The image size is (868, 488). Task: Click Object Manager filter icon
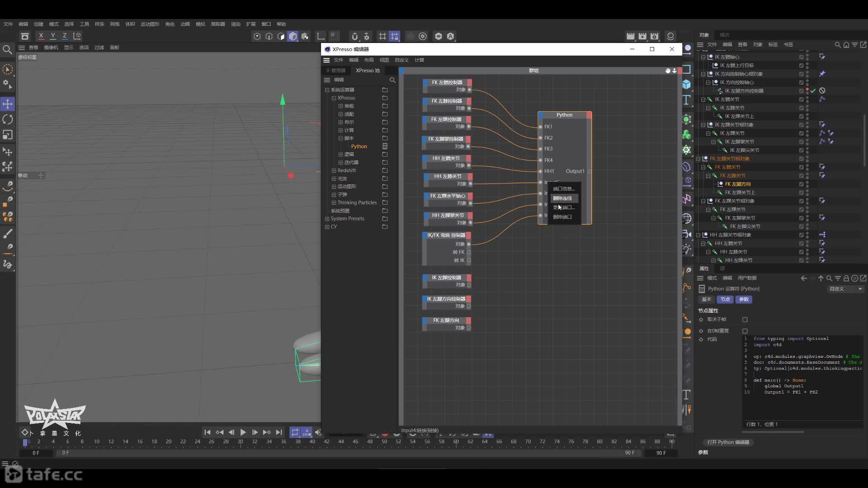click(855, 45)
